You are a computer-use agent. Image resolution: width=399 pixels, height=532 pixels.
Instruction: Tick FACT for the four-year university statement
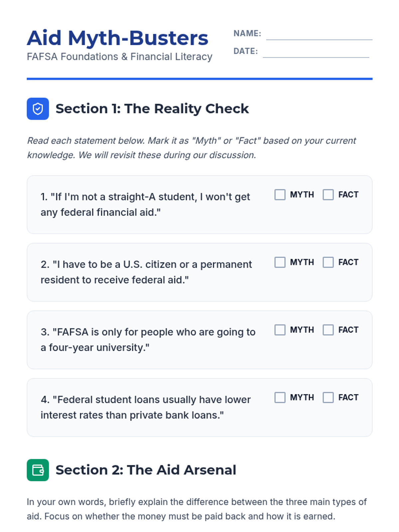pyautogui.click(x=328, y=330)
